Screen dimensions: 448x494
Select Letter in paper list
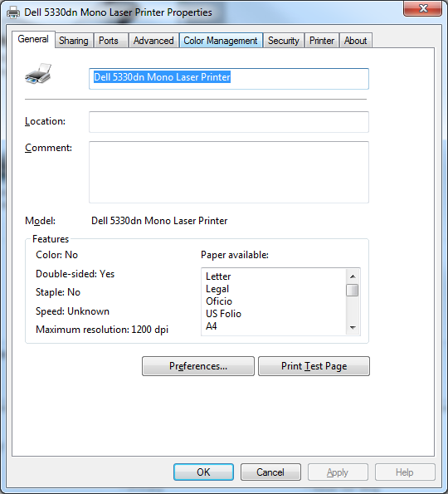(x=218, y=276)
